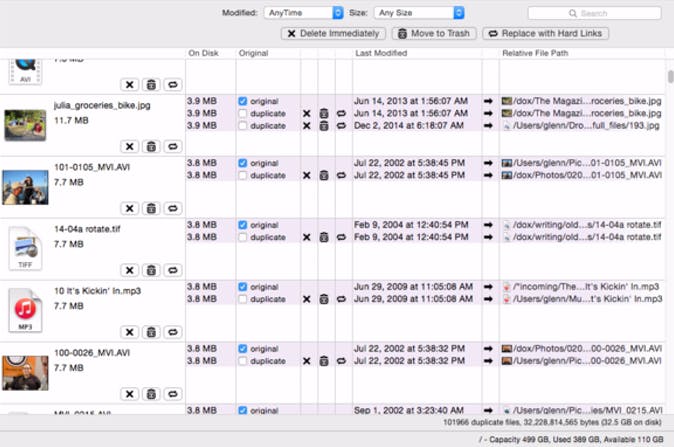Check duplicate checkbox for 100-0026_MVI.AVI

[x=242, y=361]
